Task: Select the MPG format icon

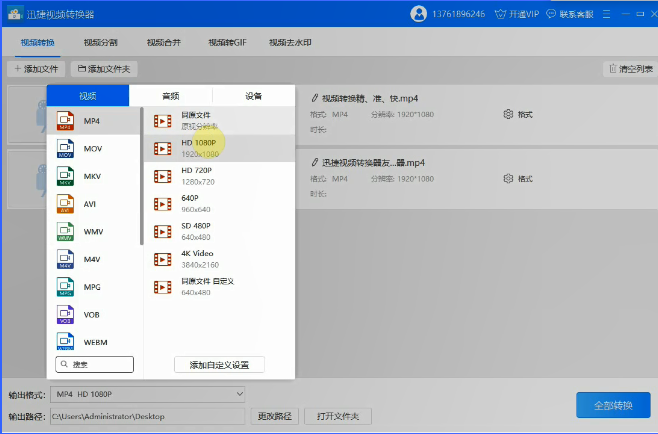Action: pos(65,287)
